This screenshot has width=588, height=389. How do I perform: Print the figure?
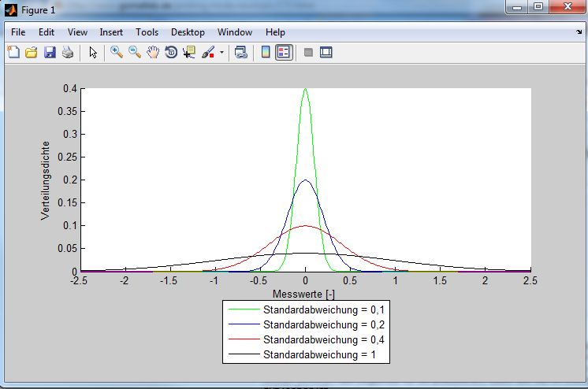[68, 53]
